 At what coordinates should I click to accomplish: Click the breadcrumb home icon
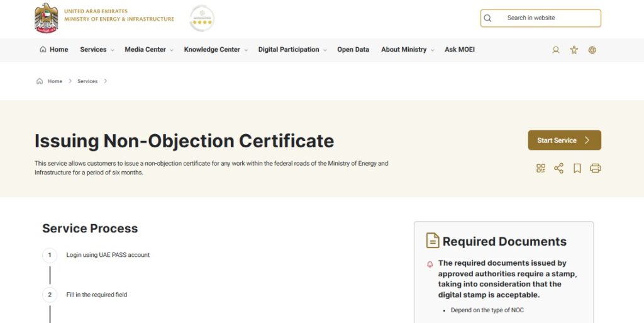(x=40, y=81)
